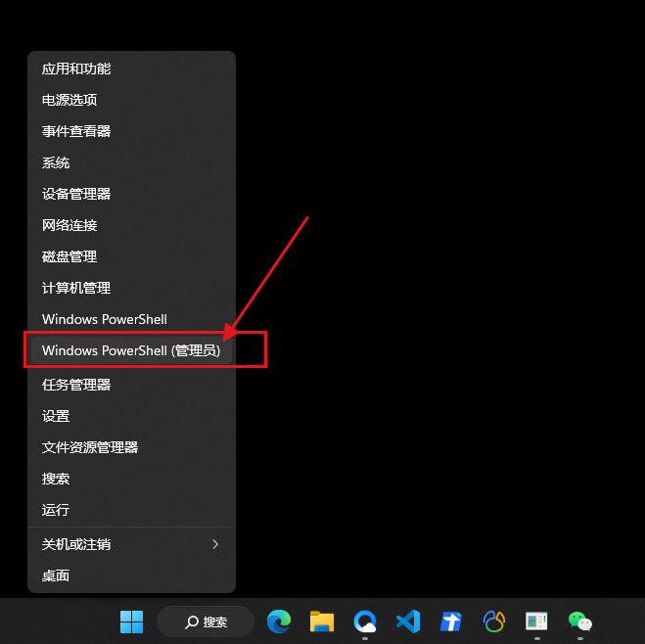Screen dimensions: 645x644
Task: Click the 搜索 box on the taskbar
Action: pos(206,621)
